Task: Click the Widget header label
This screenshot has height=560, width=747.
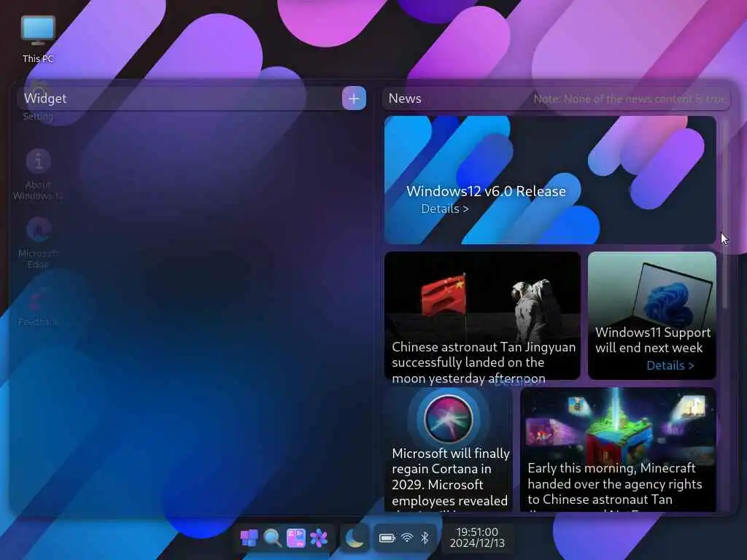Action: [45, 98]
